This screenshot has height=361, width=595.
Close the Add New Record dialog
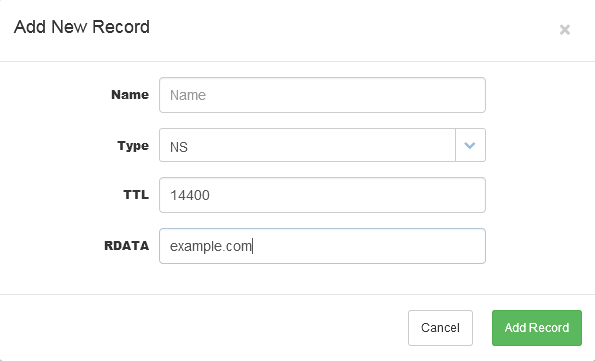pos(565,30)
